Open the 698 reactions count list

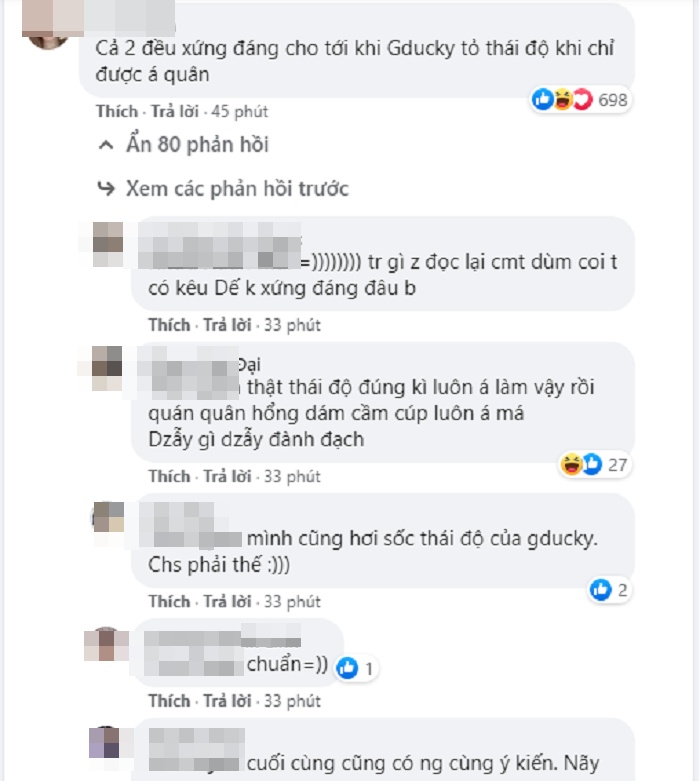(x=612, y=100)
